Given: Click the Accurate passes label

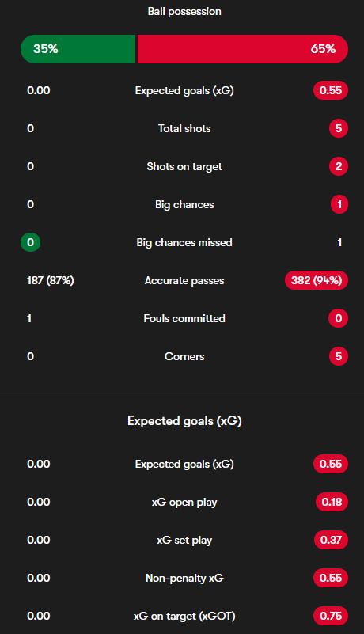Looking at the screenshot, I should 184,281.
